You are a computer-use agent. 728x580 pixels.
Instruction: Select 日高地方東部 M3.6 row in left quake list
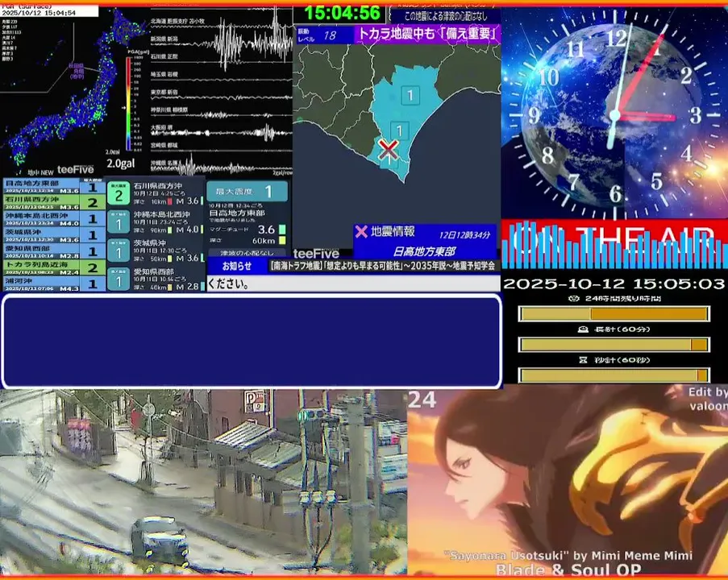(54, 186)
